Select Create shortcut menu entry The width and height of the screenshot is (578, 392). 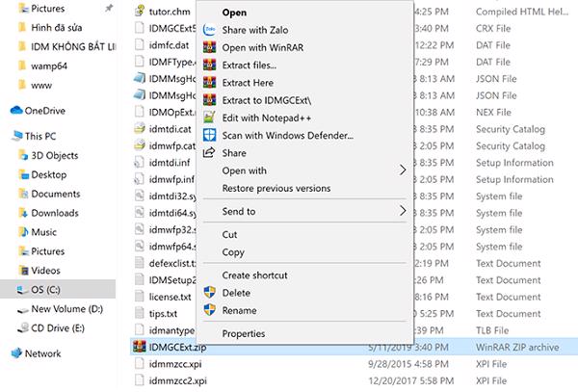pyautogui.click(x=256, y=275)
